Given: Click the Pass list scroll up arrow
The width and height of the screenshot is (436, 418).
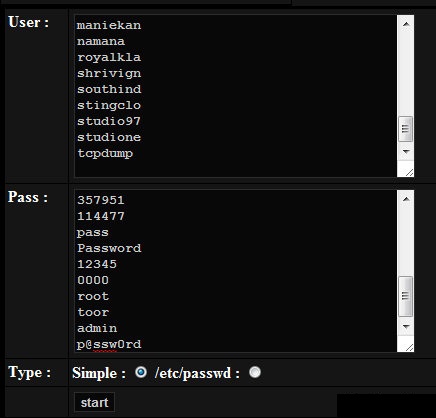Looking at the screenshot, I should pyautogui.click(x=406, y=199).
